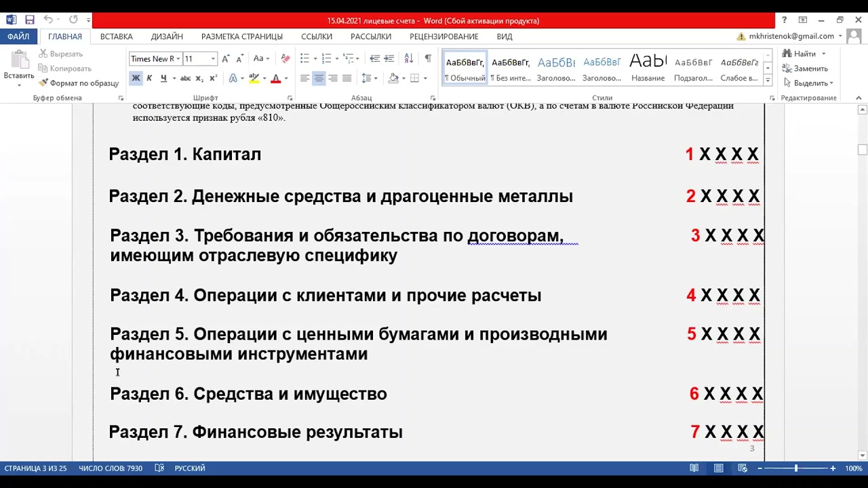Clear all formatting with the eraser icon
Viewport: 868px width, 488px height.
pos(285,59)
